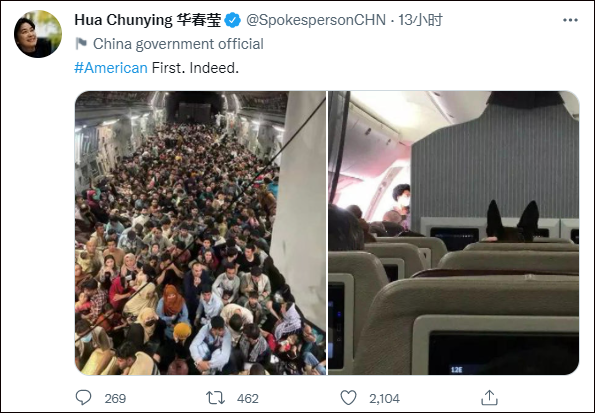This screenshot has width=595, height=413.
Task: Click the Chinese name 华春莹
Action: (x=198, y=20)
